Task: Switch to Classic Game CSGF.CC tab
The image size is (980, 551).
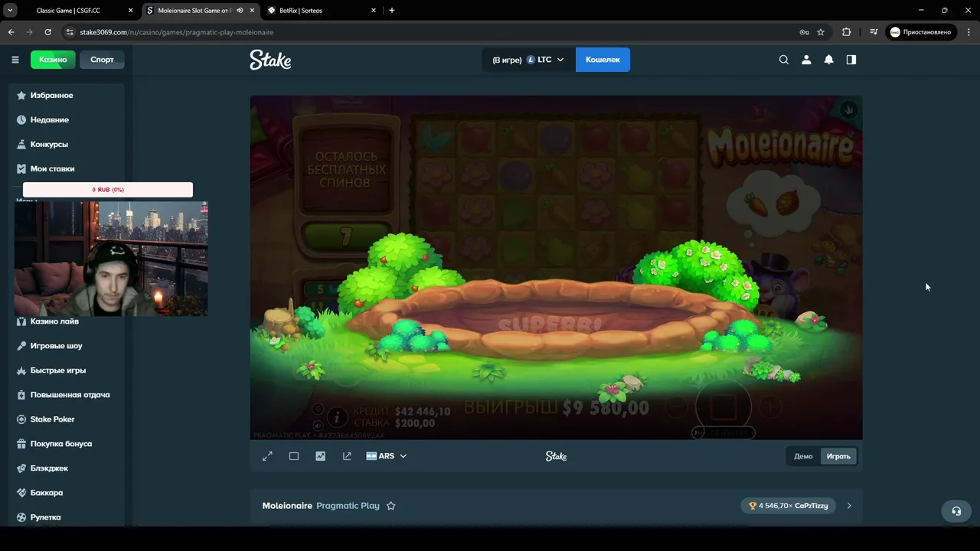Action: [68, 11]
